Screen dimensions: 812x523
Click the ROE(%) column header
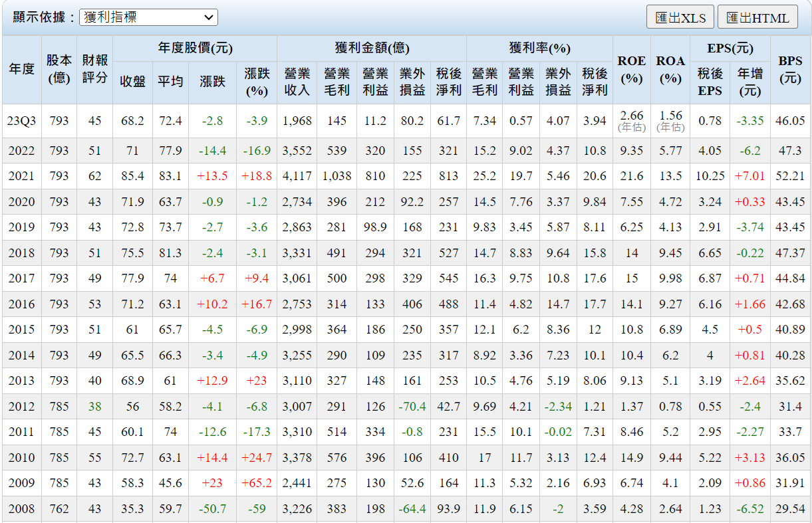tap(631, 69)
